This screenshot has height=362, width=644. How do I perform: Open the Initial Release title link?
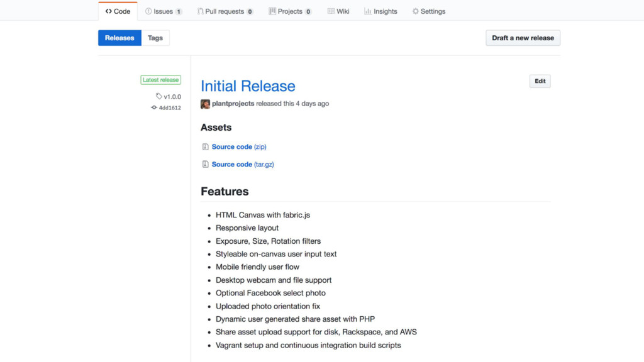click(x=248, y=86)
